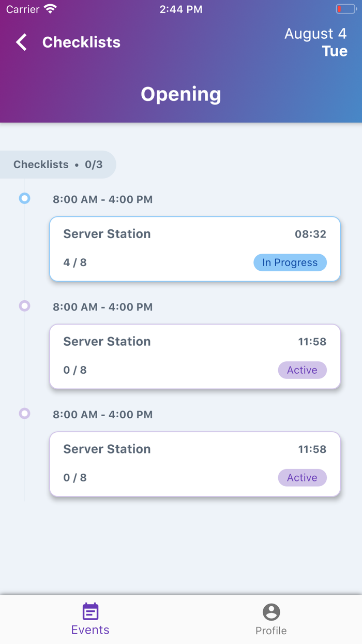Tap the Checklists header title

(x=81, y=42)
